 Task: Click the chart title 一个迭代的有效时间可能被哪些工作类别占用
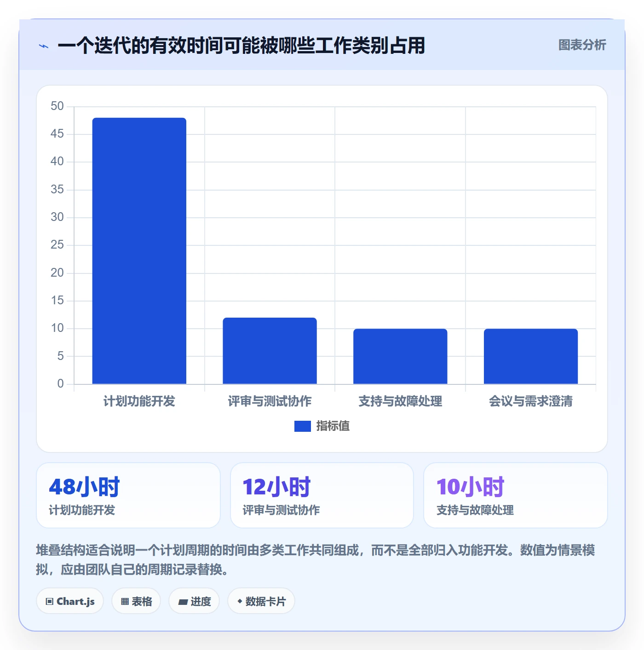(241, 46)
